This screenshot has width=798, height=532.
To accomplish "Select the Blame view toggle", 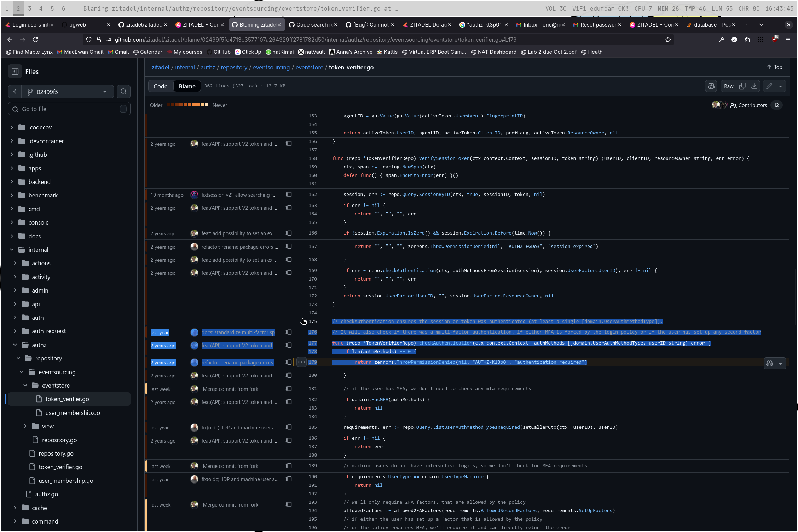I will (x=187, y=86).
